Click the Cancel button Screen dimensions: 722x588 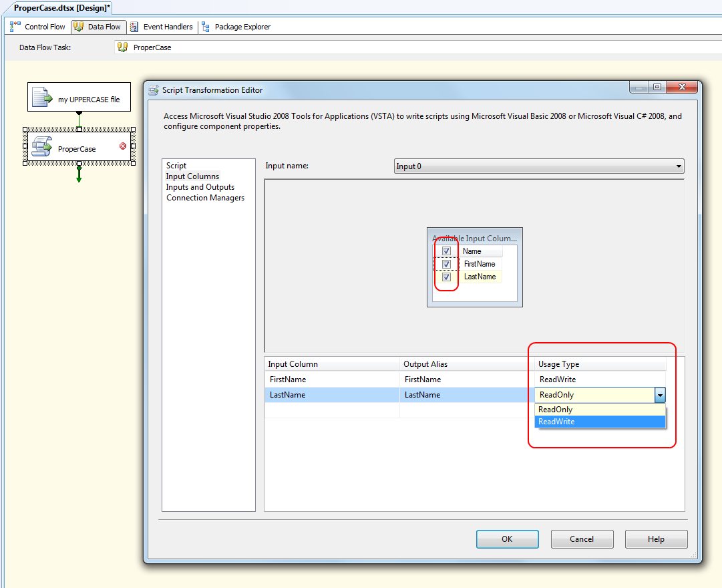click(x=582, y=539)
